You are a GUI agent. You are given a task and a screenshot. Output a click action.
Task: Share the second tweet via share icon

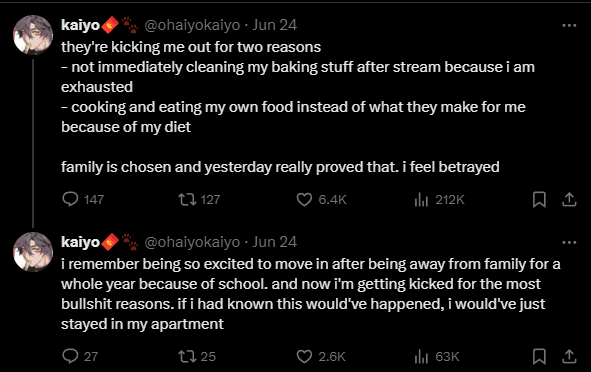pos(569,356)
